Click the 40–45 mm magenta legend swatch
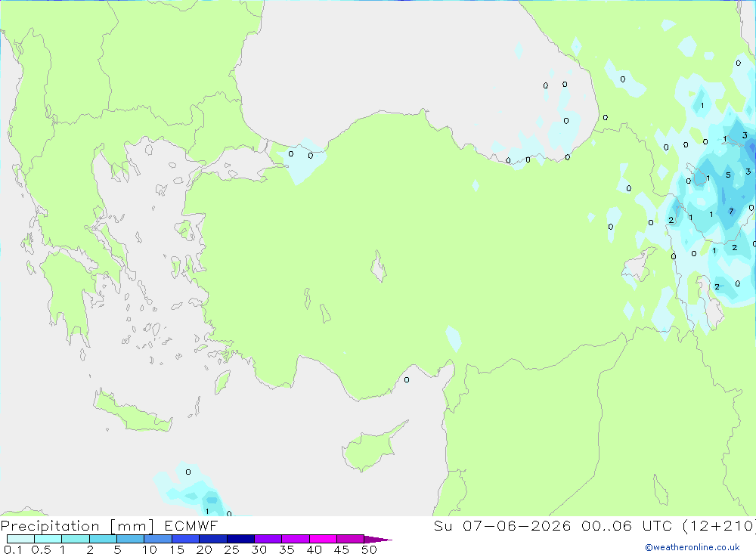 pos(323,539)
